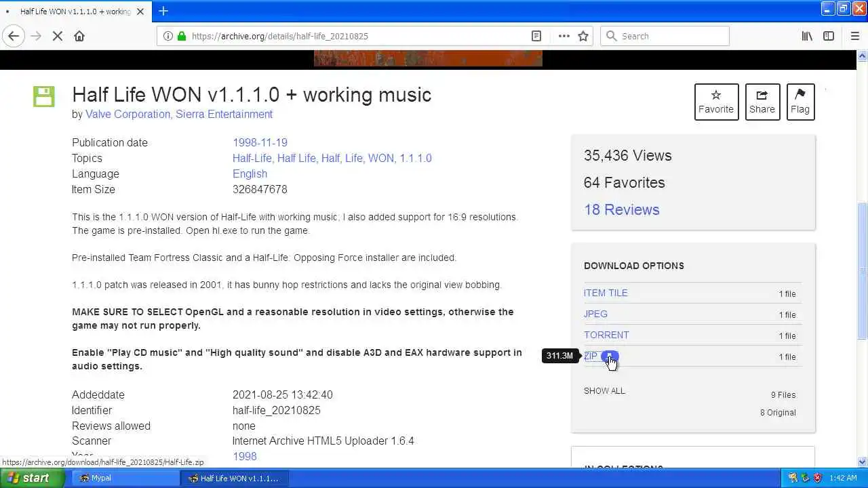
Task: Go back to the previous page
Action: [14, 36]
